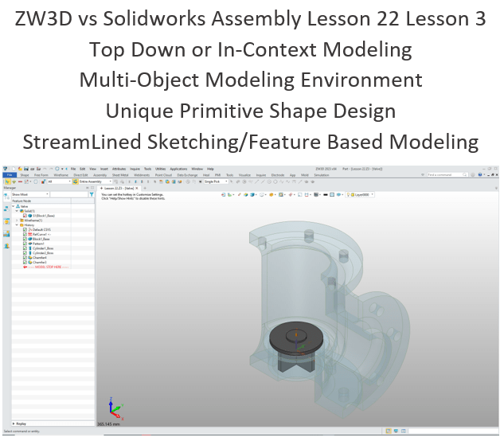Image resolution: width=504 pixels, height=441 pixels.
Task: Toggle the RefCurve1 feature checkbox
Action: coord(25,233)
